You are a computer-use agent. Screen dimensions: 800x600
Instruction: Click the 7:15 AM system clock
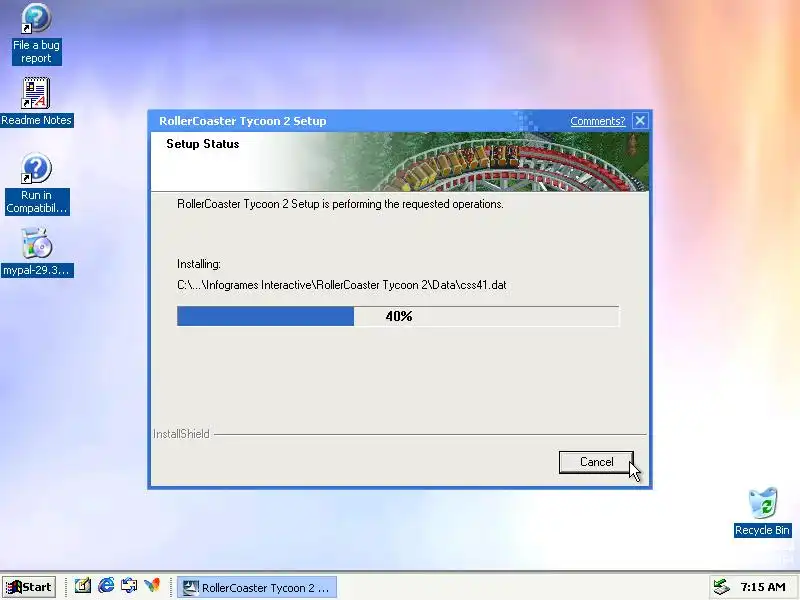click(x=763, y=587)
